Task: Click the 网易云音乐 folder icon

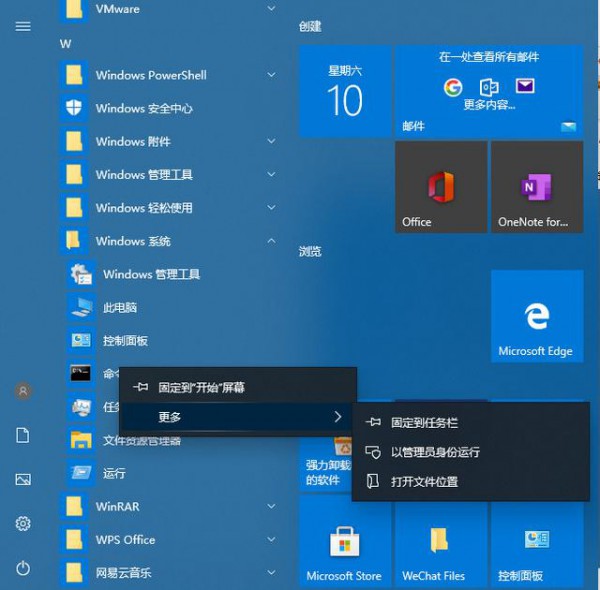Action: point(74,572)
